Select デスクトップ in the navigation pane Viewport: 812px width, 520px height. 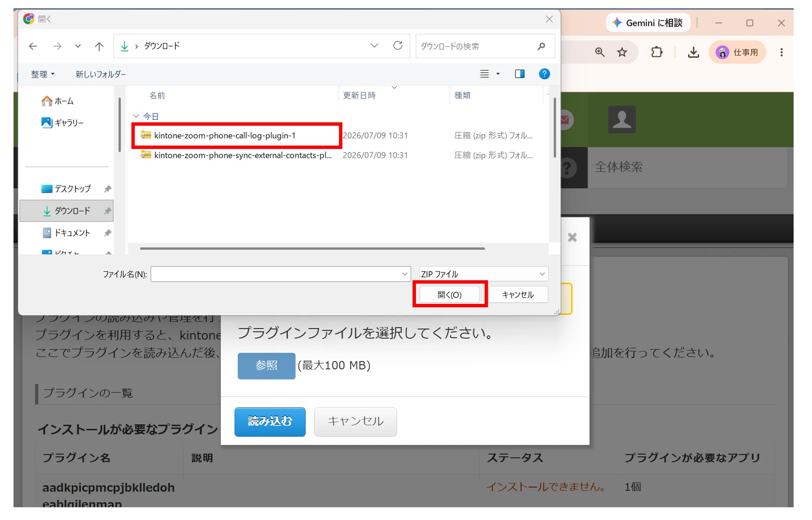tap(66, 189)
